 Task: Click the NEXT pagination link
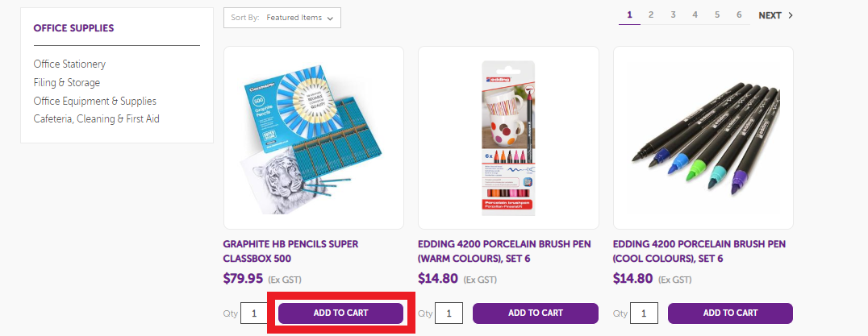(770, 15)
